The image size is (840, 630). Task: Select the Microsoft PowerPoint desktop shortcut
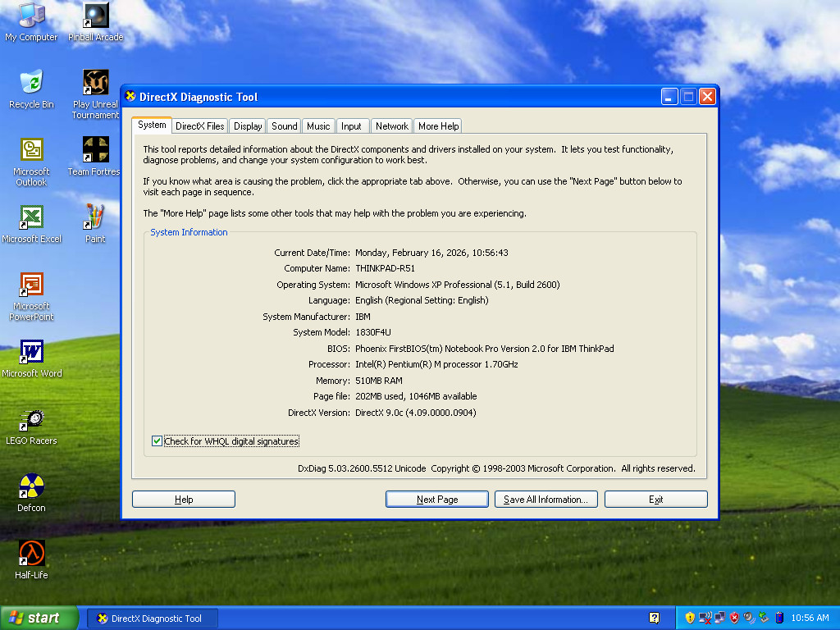(31, 296)
